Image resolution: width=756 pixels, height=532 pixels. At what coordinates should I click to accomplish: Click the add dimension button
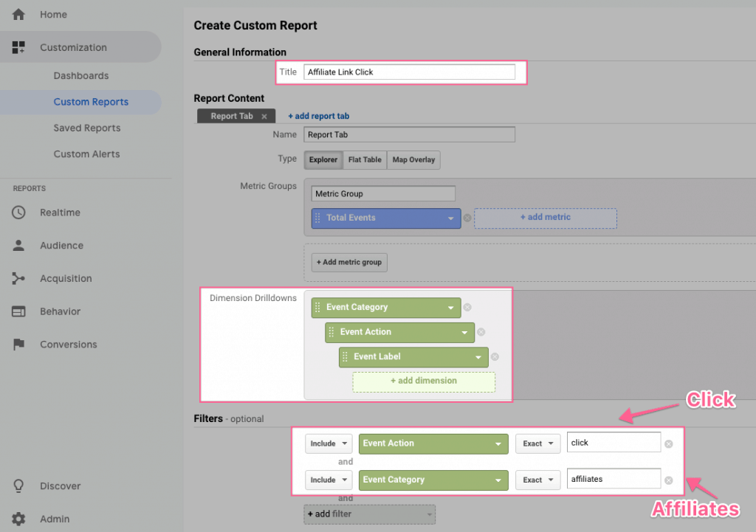[x=424, y=381]
